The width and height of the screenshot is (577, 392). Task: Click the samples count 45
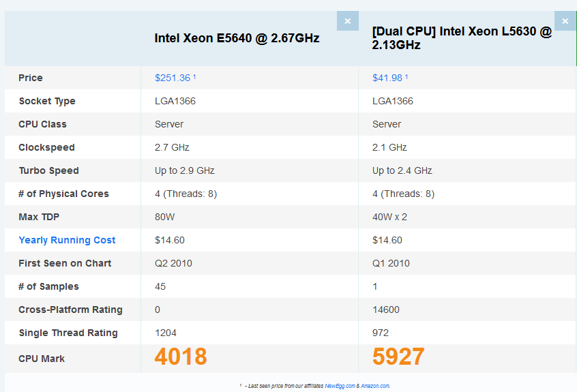(x=160, y=286)
